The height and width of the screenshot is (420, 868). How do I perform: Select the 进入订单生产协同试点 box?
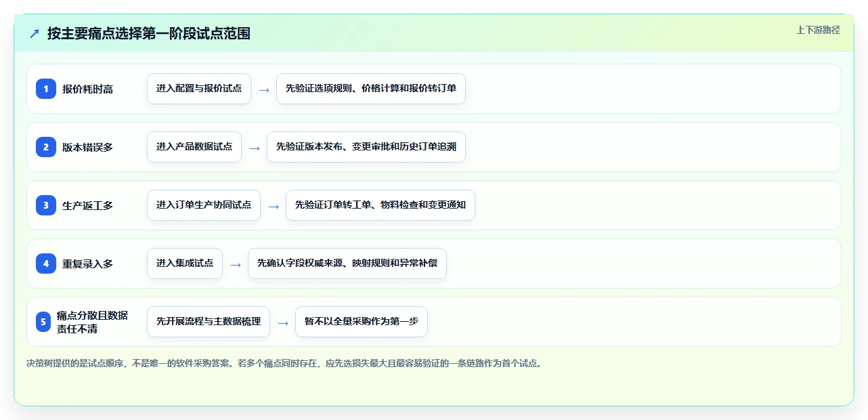204,205
